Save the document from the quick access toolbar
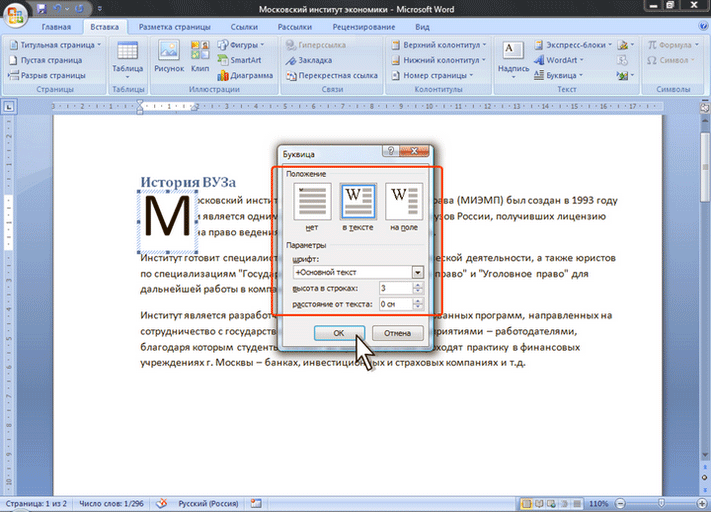Image resolution: width=711 pixels, height=512 pixels. pos(41,9)
